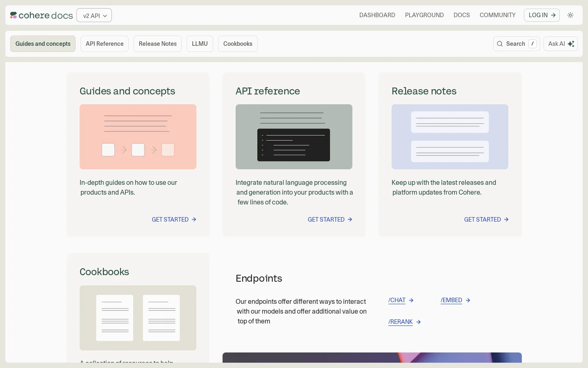
Task: Click the arrow icon in Guides Get Started
Action: point(194,220)
